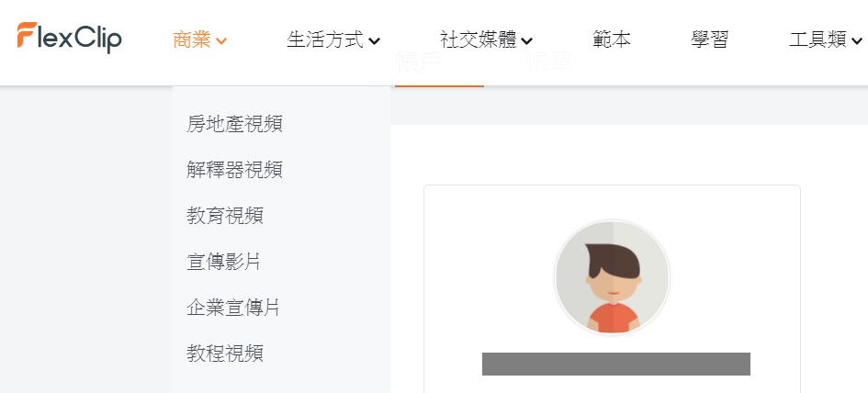The height and width of the screenshot is (393, 868).
Task: Click the 社交媒體 menu label
Action: 479,39
